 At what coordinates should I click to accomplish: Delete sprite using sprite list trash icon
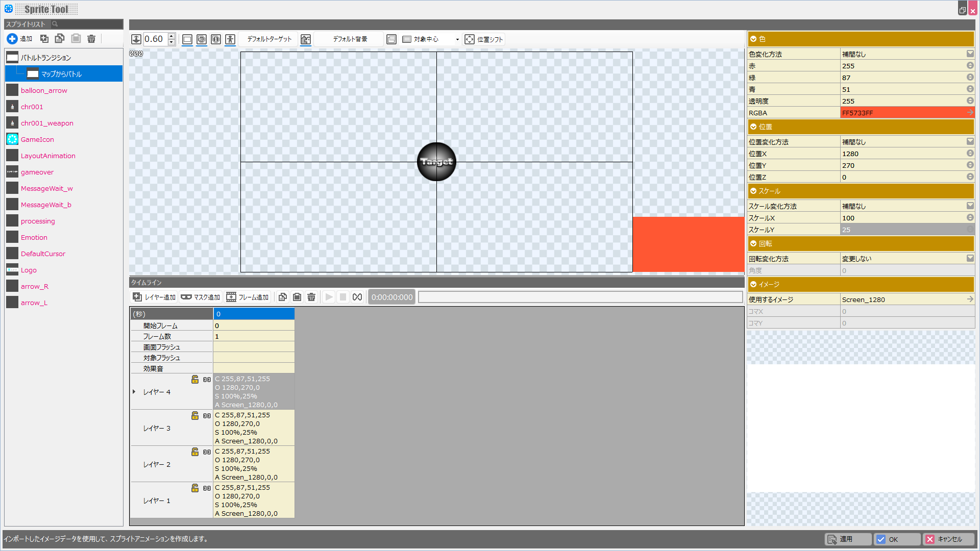[x=91, y=39]
